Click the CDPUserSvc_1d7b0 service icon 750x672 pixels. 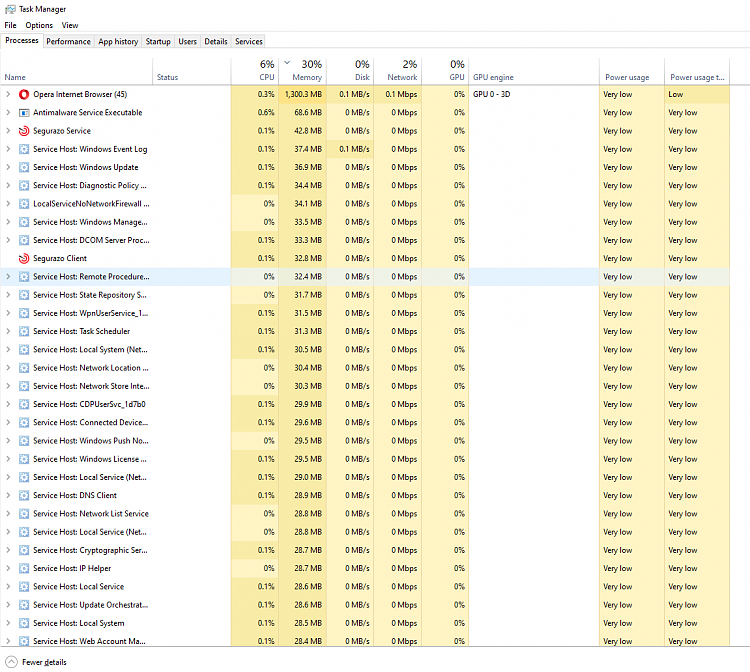click(x=24, y=404)
